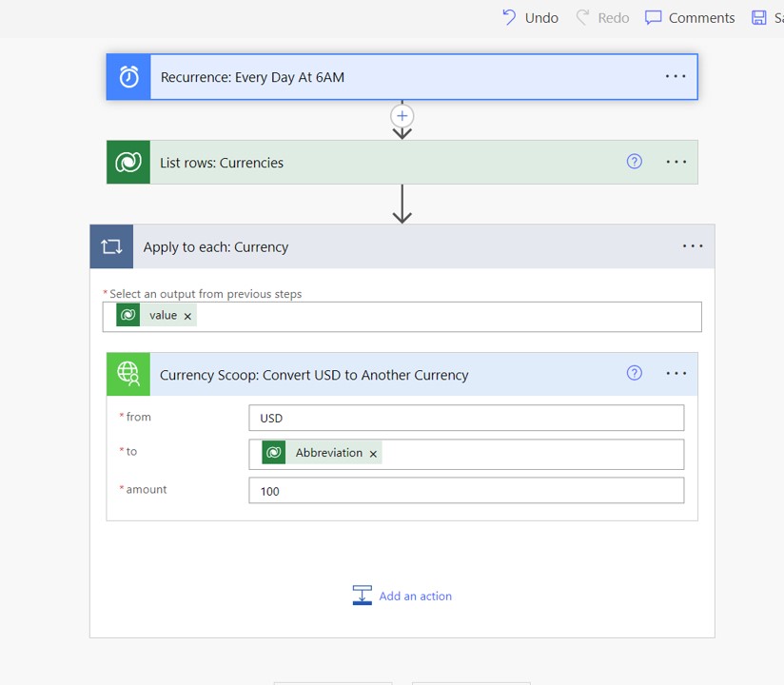Open the Comments panel
The width and height of the screenshot is (784, 685).
pyautogui.click(x=690, y=17)
